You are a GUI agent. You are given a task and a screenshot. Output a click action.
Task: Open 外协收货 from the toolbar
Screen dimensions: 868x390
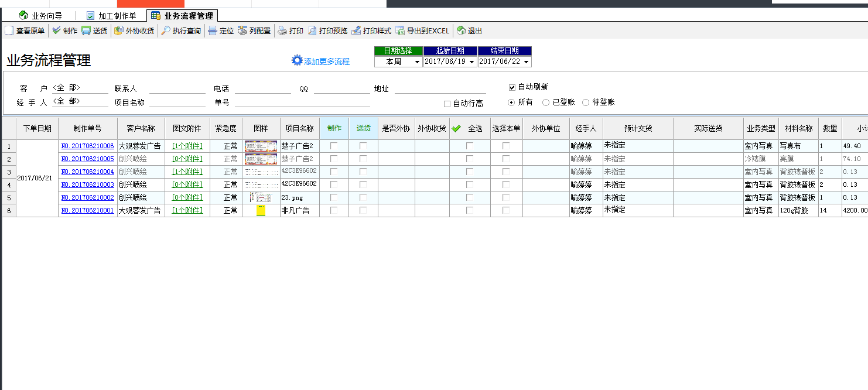(x=119, y=31)
